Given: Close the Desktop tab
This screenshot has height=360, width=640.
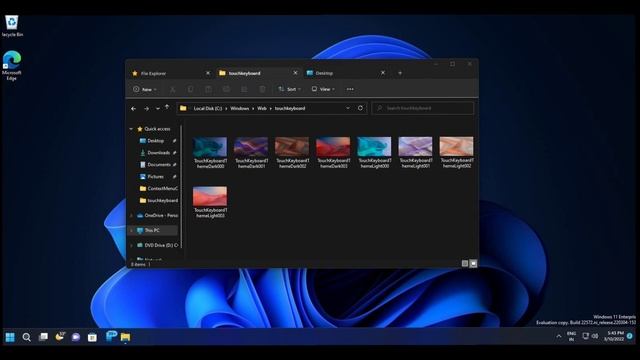Looking at the screenshot, I should click(383, 73).
